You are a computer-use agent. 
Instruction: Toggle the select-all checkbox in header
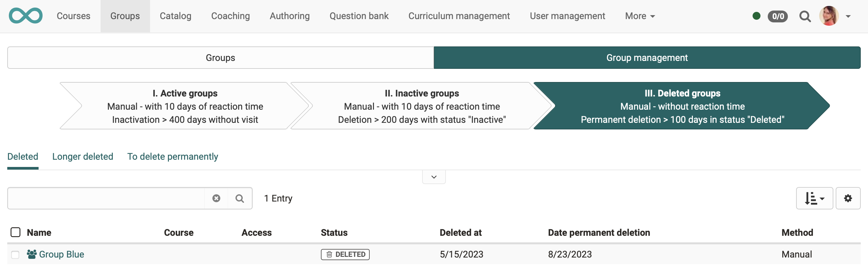[x=15, y=232]
